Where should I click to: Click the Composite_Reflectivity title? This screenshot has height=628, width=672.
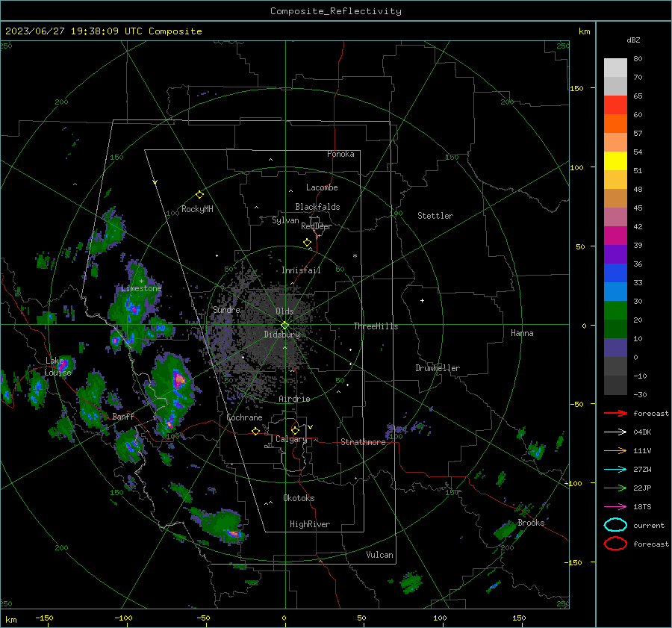336,11
